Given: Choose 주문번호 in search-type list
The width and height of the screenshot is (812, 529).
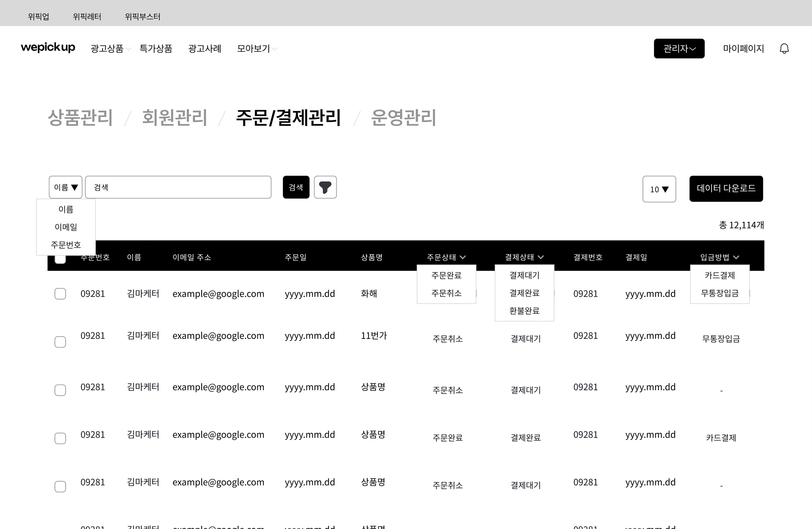Looking at the screenshot, I should pos(66,245).
